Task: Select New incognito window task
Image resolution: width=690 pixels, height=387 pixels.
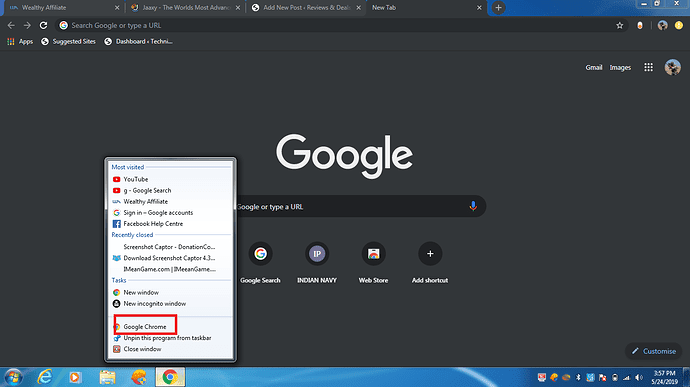Action: (171, 303)
